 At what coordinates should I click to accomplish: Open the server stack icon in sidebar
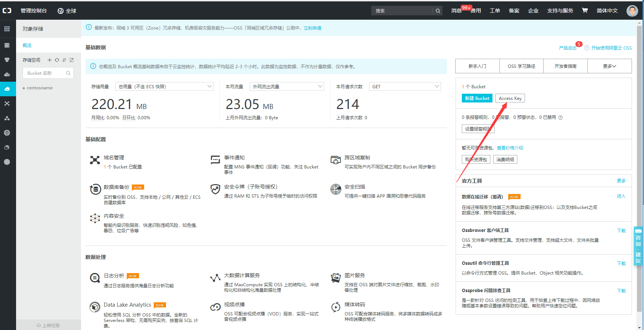(x=7, y=45)
